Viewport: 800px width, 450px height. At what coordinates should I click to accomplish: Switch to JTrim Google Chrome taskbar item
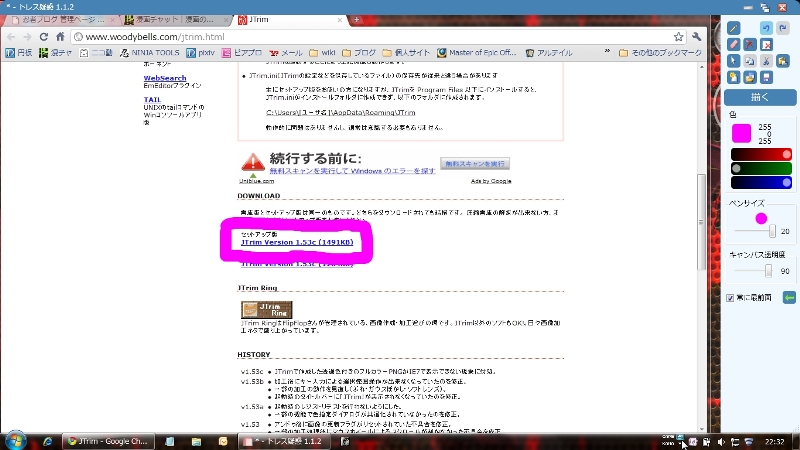pyautogui.click(x=110, y=441)
